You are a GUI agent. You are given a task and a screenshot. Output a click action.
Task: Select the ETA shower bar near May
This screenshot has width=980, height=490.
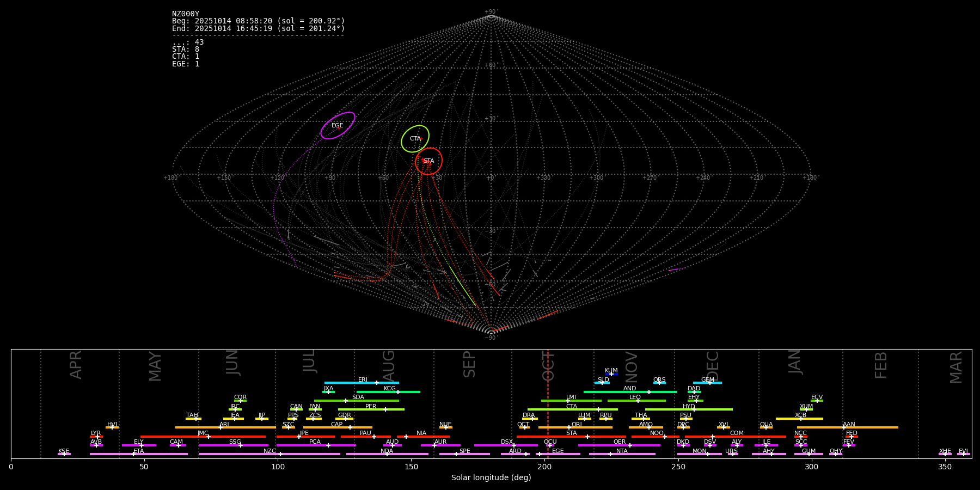[138, 454]
